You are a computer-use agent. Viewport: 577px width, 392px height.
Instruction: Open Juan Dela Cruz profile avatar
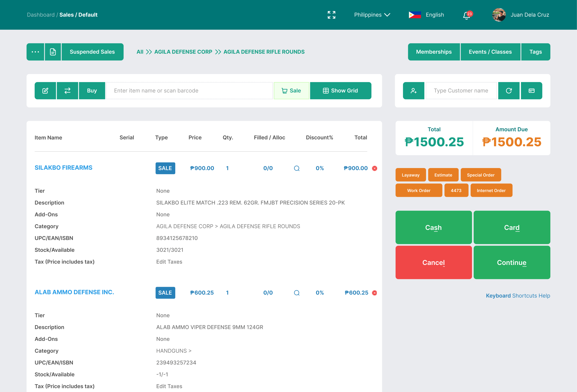tap(499, 15)
